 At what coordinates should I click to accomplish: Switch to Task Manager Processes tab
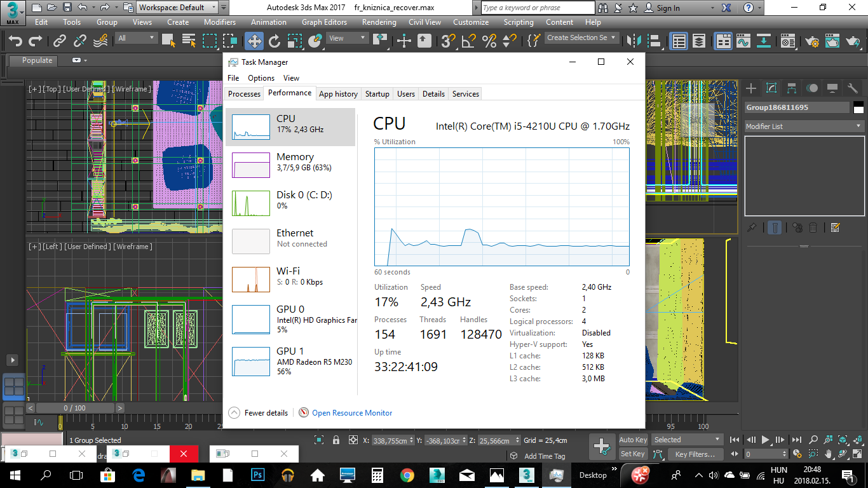coord(244,94)
